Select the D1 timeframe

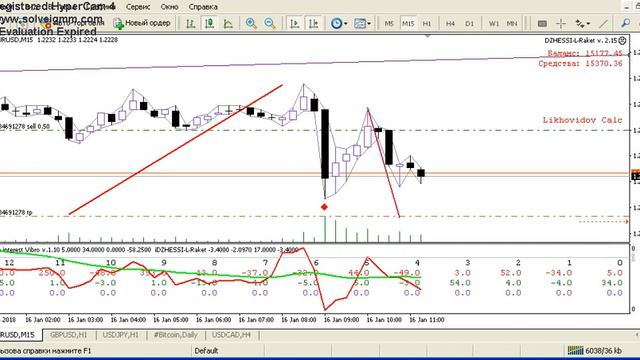pyautogui.click(x=469, y=24)
